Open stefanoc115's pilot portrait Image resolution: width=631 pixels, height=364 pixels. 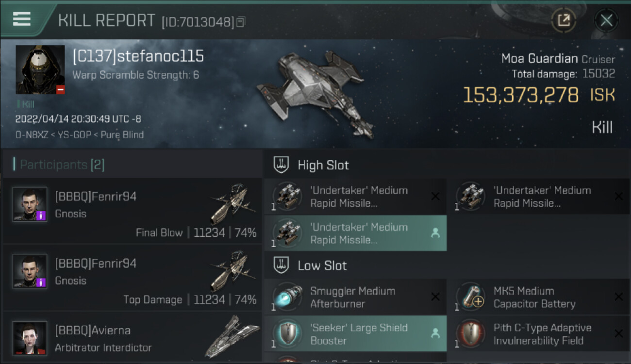[40, 69]
